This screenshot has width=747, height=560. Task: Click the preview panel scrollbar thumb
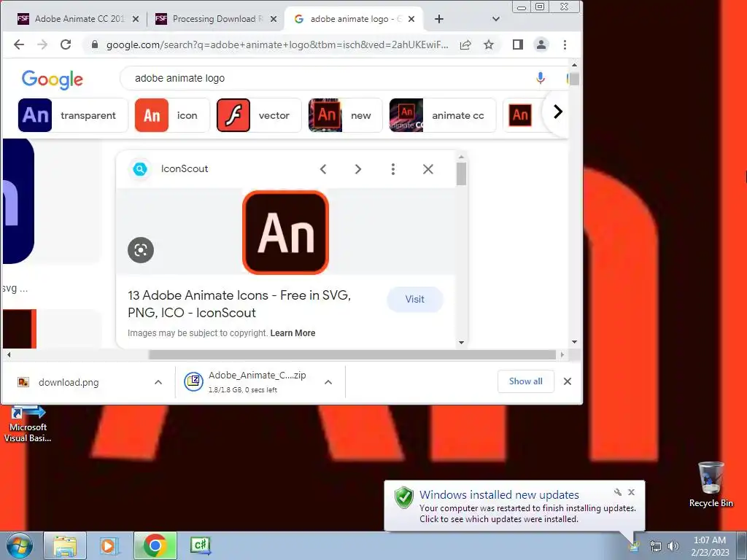click(461, 174)
